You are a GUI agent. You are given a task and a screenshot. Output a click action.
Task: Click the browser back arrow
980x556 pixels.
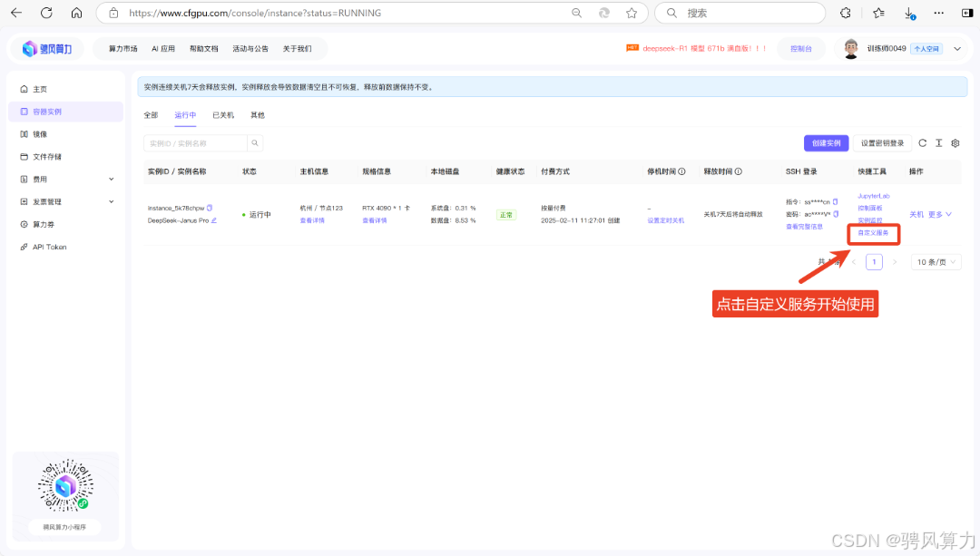click(x=17, y=13)
